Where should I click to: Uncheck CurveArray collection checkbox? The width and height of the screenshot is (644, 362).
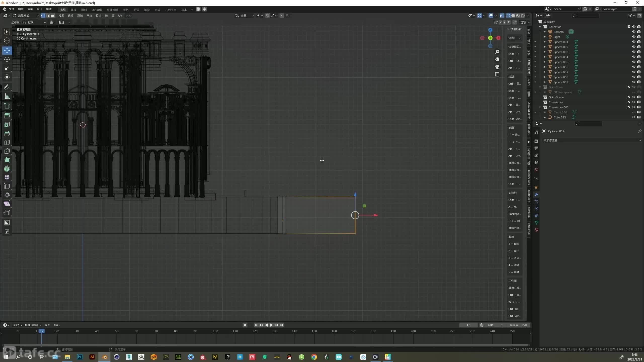629,102
